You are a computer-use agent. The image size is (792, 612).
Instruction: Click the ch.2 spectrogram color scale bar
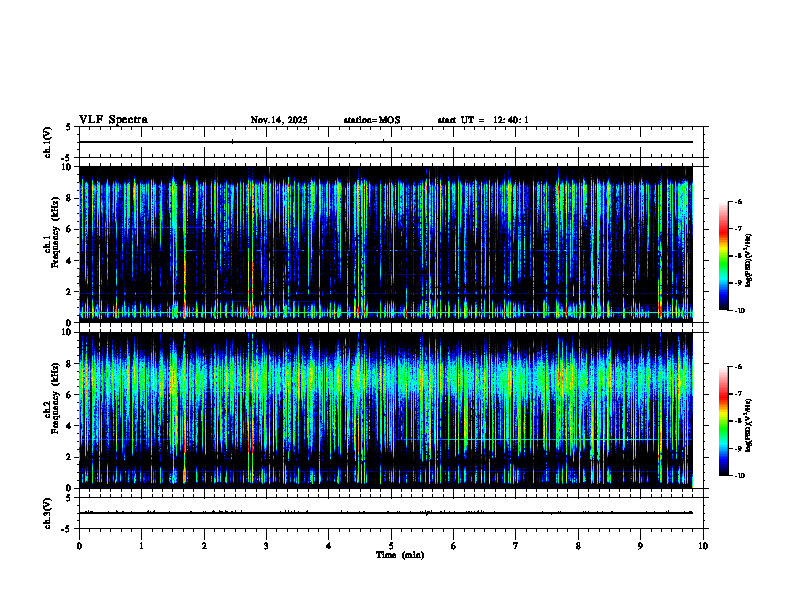tap(723, 421)
